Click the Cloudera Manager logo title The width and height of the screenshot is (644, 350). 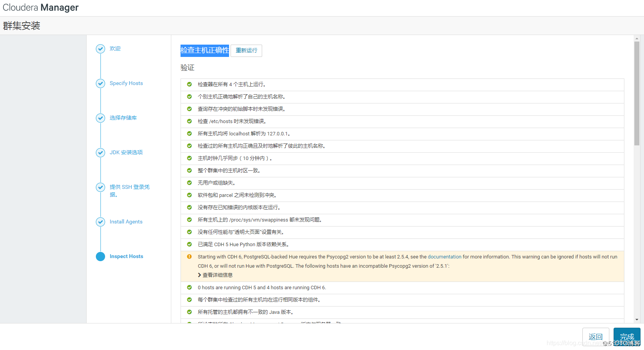point(41,8)
